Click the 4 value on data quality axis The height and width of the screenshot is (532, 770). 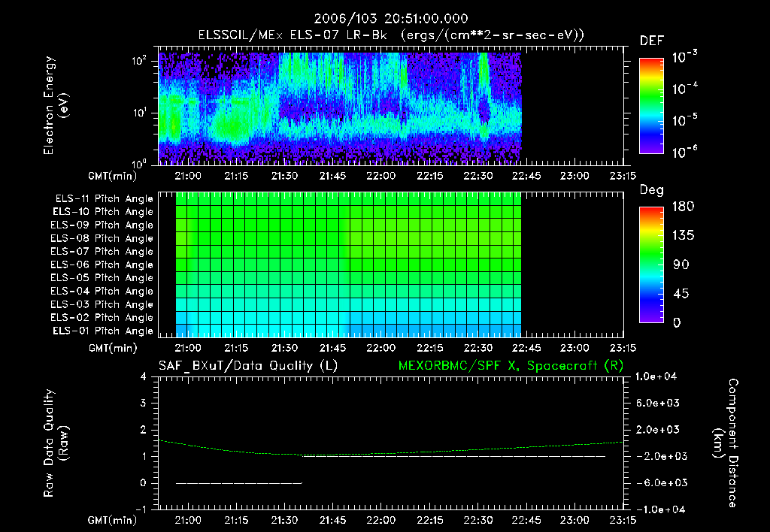coord(144,377)
